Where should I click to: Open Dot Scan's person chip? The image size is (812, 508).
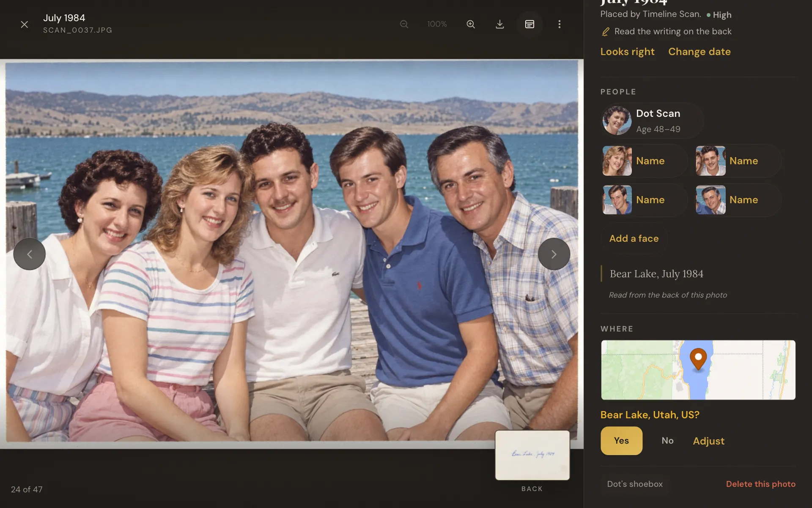click(652, 121)
